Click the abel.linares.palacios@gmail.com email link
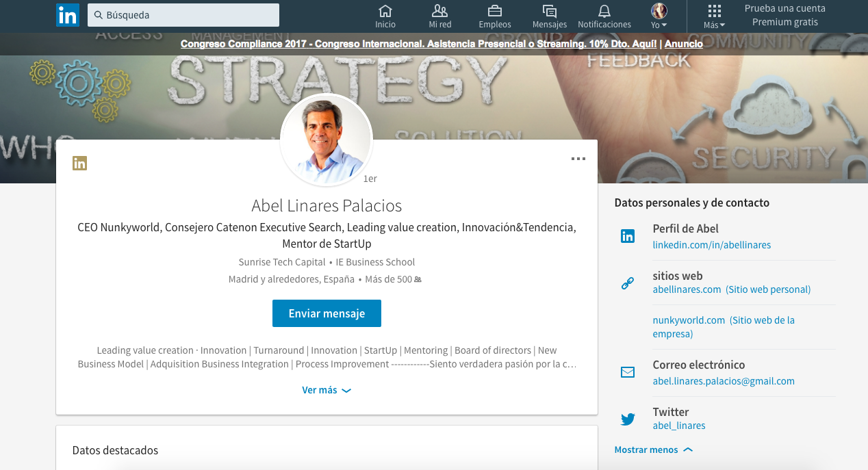The image size is (868, 470). click(x=724, y=381)
